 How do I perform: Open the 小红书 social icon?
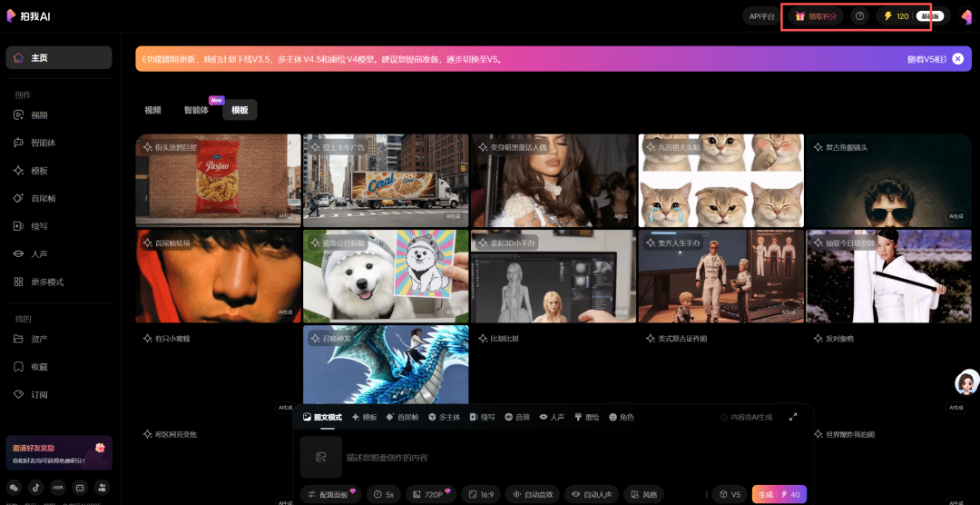coord(58,487)
